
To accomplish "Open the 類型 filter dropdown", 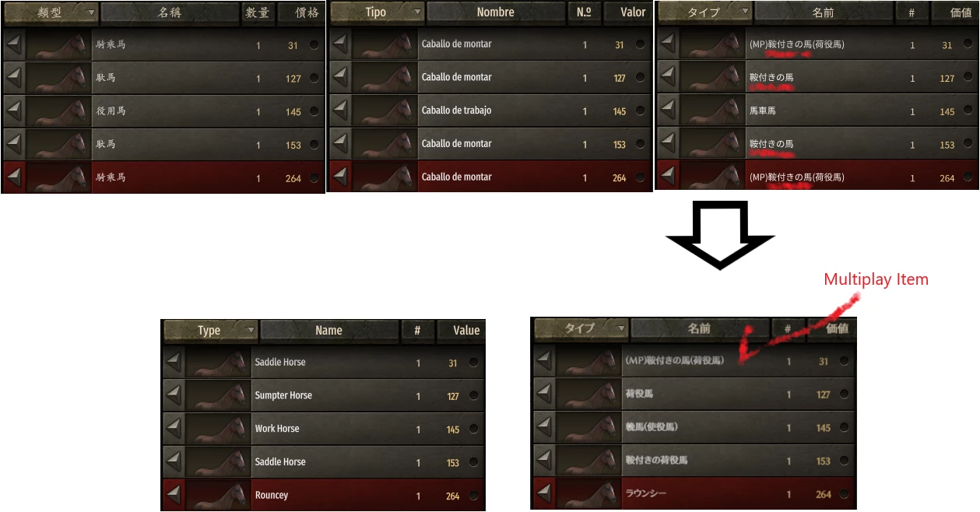I will [51, 12].
